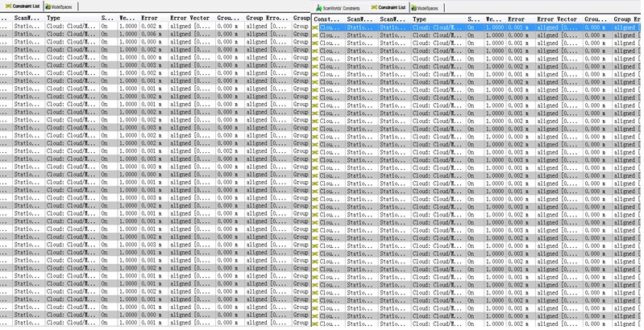This screenshot has width=644, height=330.
Task: Select Constraint List tab in left window
Action: pos(23,6)
